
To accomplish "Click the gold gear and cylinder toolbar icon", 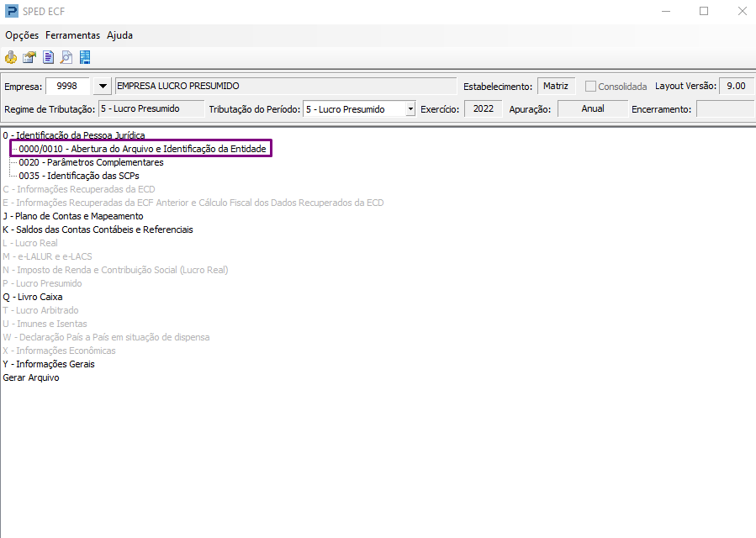I will (11, 57).
